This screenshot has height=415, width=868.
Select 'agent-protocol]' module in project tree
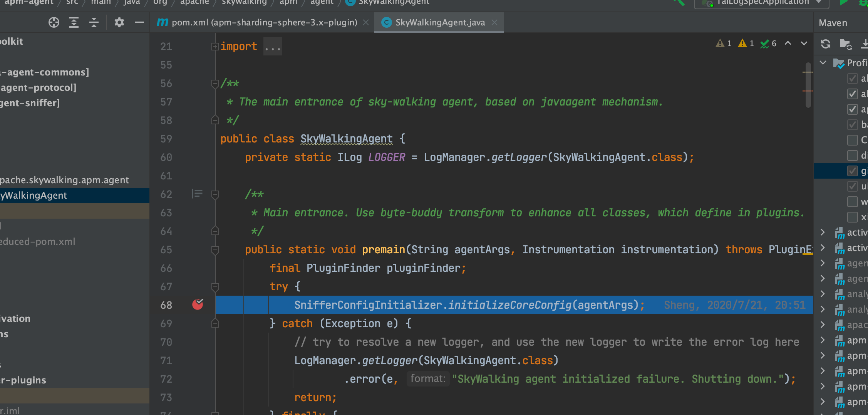pyautogui.click(x=38, y=88)
